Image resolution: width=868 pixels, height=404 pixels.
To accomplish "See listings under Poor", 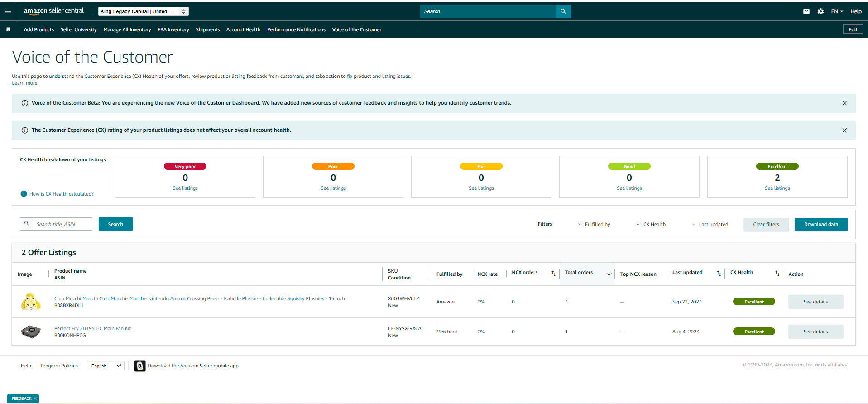I will [x=333, y=188].
